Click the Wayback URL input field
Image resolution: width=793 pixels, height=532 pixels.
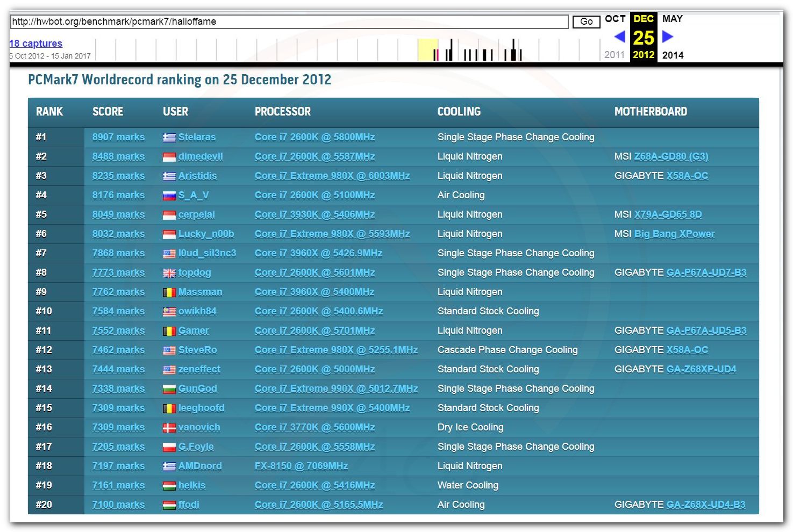(289, 21)
